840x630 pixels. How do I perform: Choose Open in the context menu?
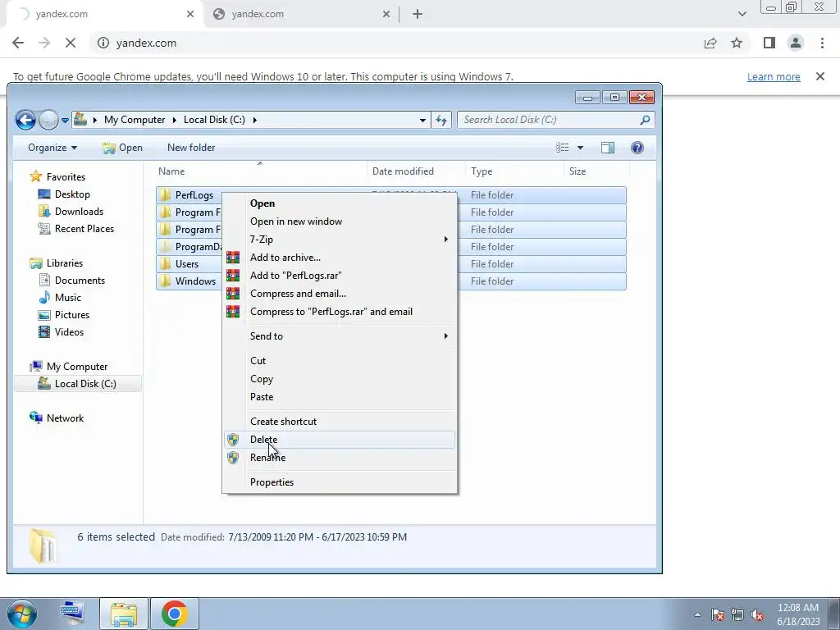click(340, 203)
